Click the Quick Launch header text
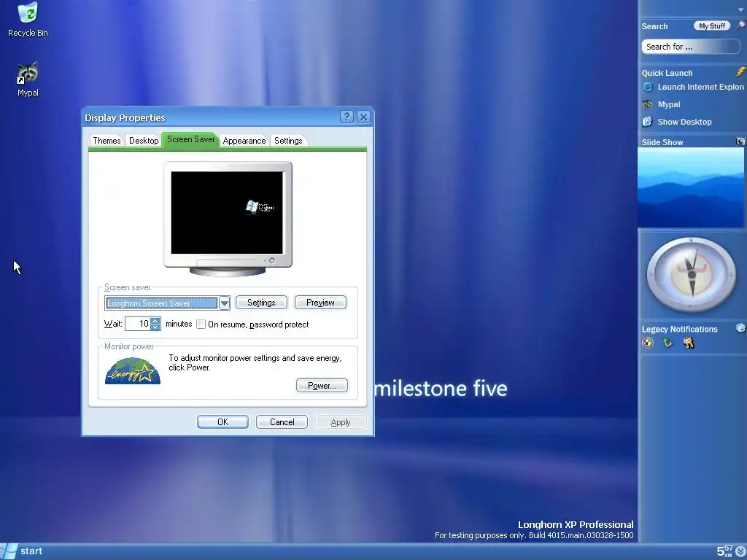 [667, 73]
